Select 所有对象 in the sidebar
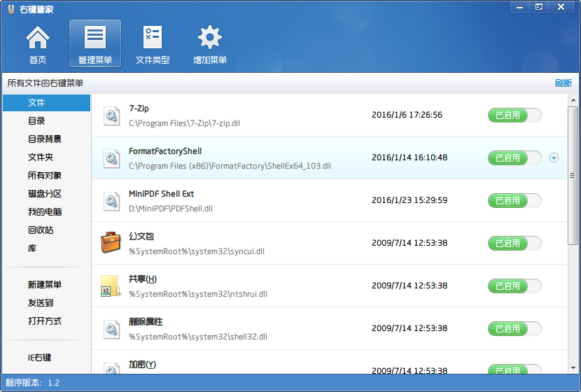This screenshot has width=581, height=392. click(47, 175)
